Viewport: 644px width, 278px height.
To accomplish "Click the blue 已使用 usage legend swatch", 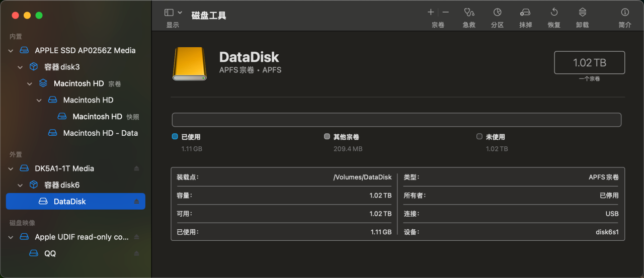I will (175, 137).
